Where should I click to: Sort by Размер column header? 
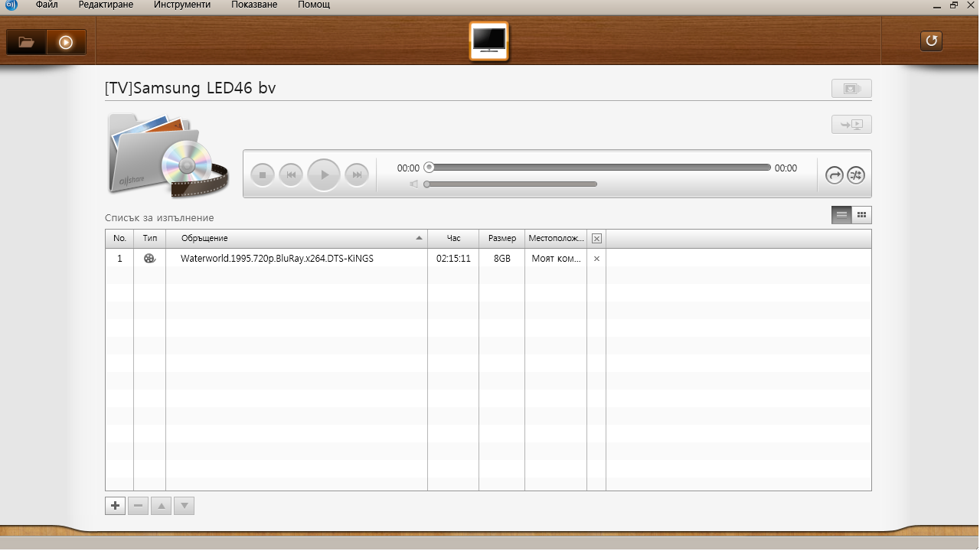click(501, 239)
